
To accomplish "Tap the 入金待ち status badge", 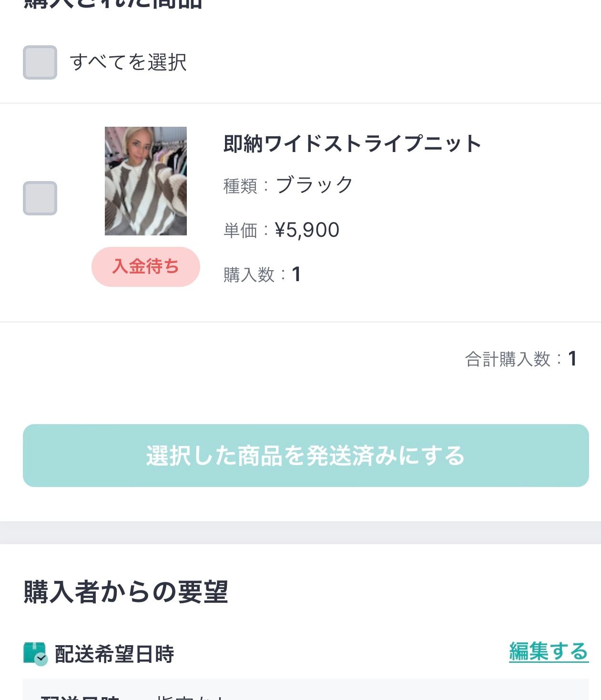I will coord(146,266).
